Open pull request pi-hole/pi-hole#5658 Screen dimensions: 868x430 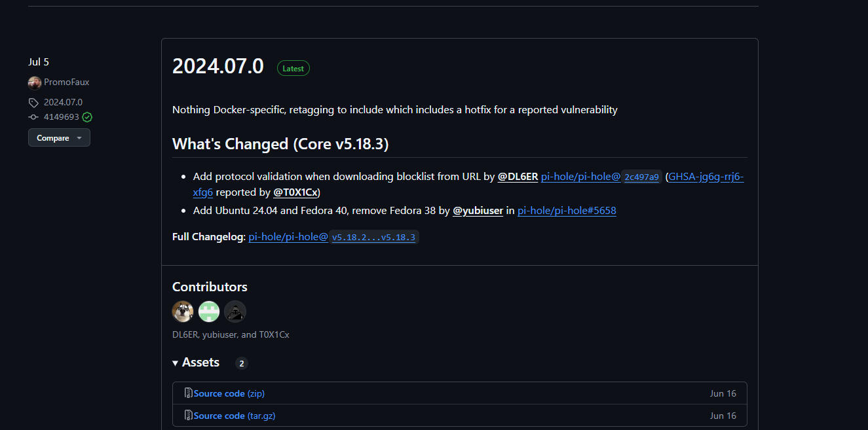566,210
